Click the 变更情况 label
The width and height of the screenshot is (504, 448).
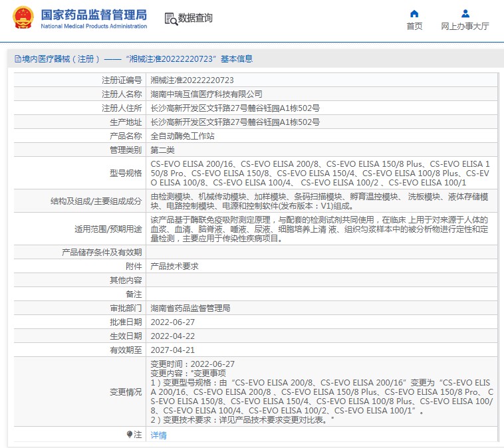tap(126, 392)
